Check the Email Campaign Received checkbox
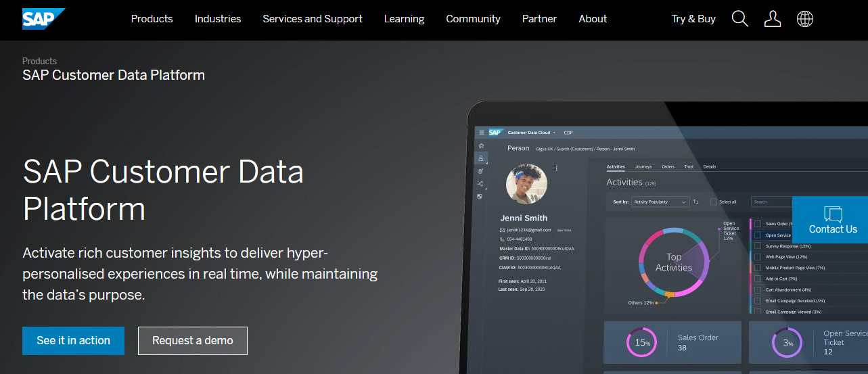 (x=758, y=300)
